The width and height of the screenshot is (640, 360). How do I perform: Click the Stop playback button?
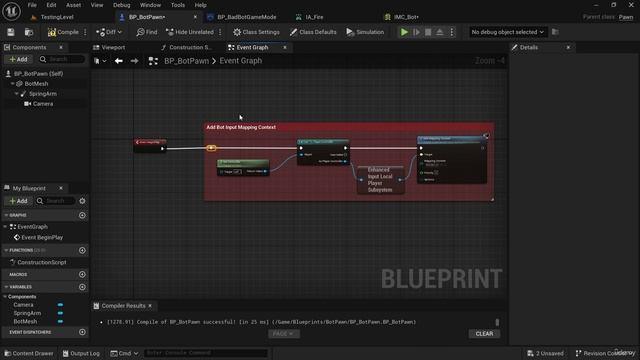point(428,32)
